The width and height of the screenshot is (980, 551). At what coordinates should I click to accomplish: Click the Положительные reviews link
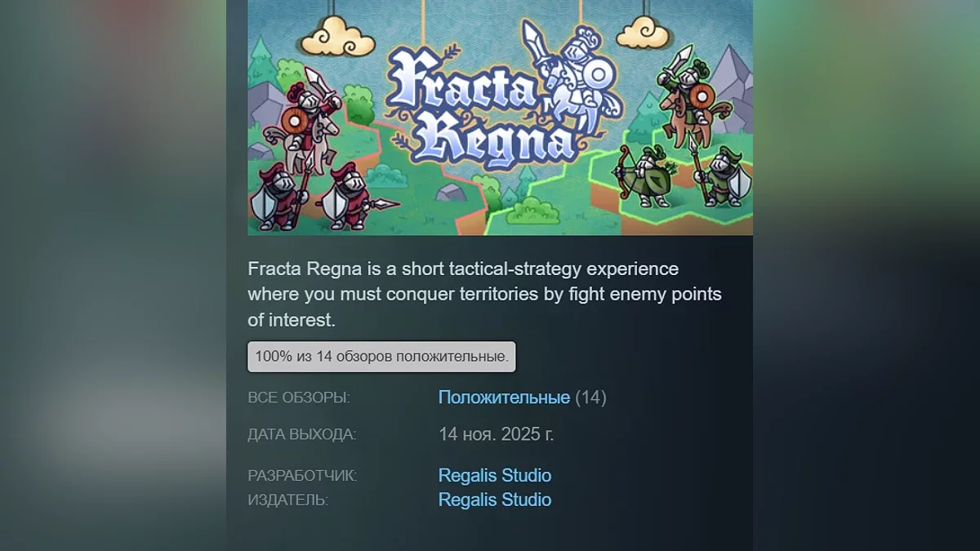(x=504, y=398)
